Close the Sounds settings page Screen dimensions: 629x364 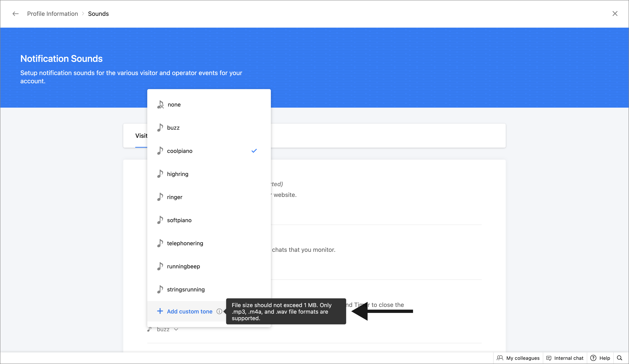point(615,13)
